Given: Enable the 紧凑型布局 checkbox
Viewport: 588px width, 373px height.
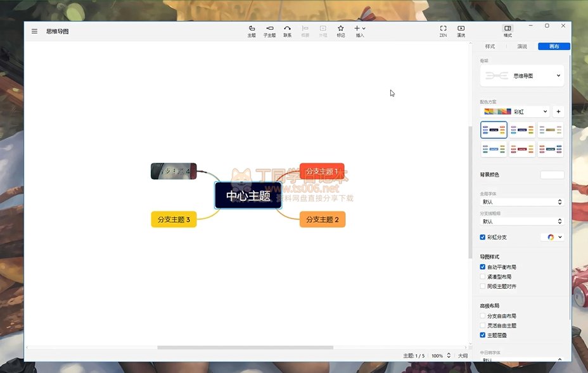Looking at the screenshot, I should [483, 277].
